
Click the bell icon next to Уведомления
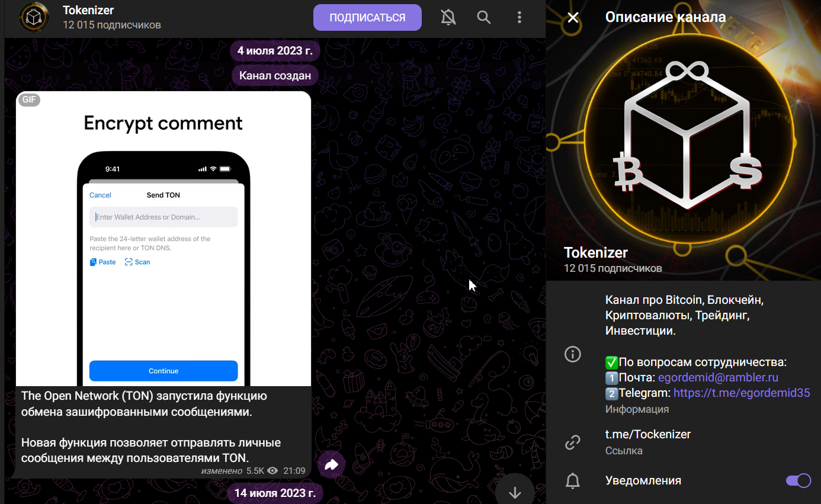572,480
